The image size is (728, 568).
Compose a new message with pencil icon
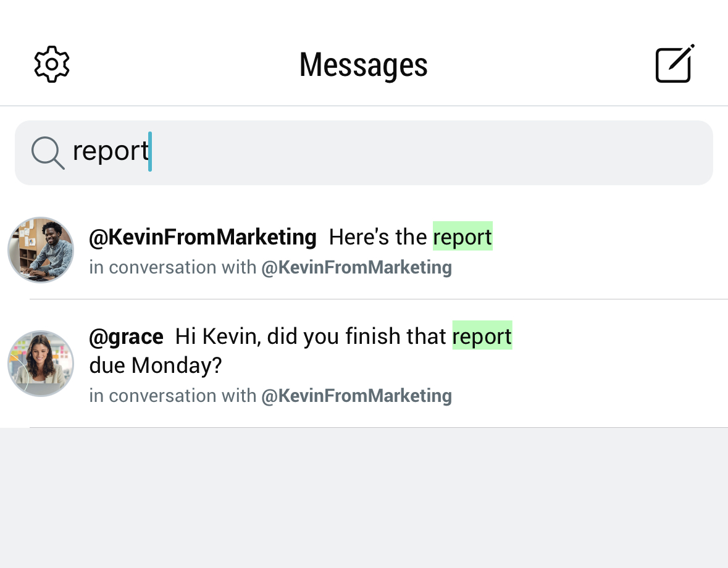[675, 64]
